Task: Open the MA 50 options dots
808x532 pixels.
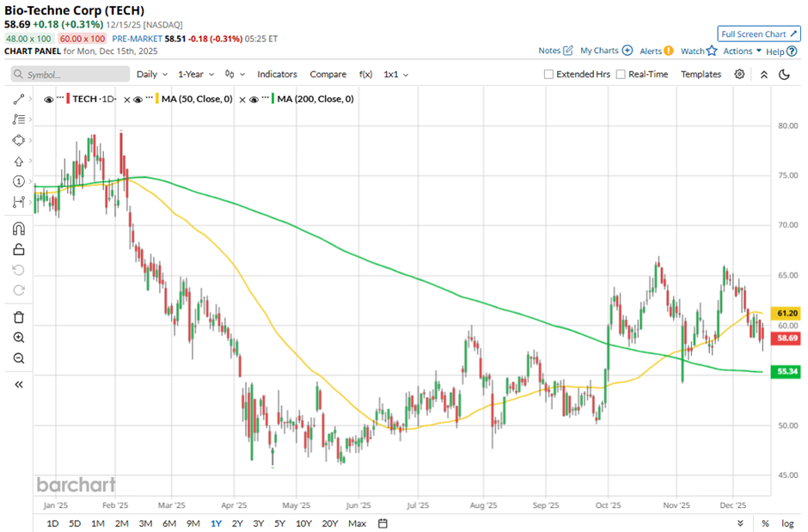Action: click(149, 96)
